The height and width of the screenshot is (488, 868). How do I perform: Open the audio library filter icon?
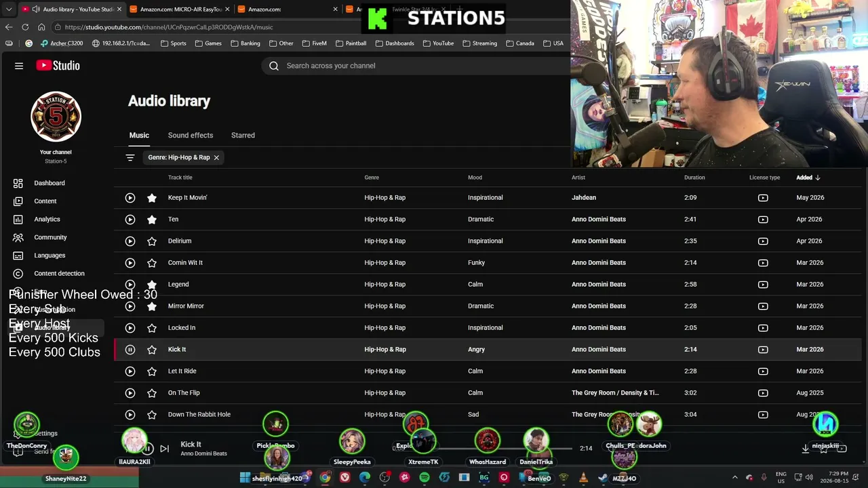click(130, 157)
